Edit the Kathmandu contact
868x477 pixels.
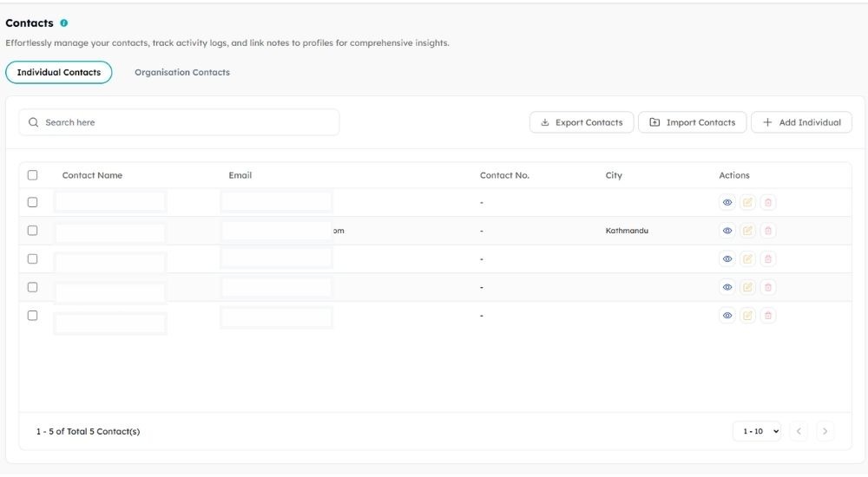coord(747,231)
